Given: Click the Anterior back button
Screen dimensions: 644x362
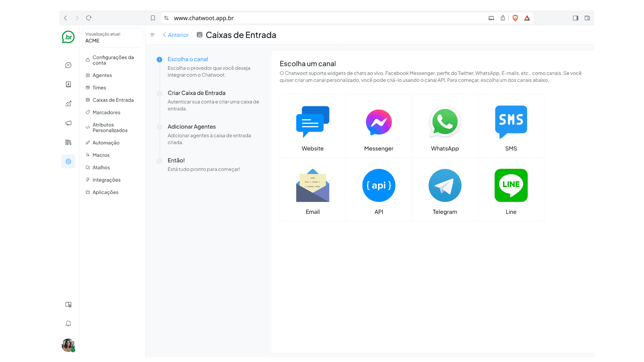Looking at the screenshot, I should pyautogui.click(x=175, y=35).
